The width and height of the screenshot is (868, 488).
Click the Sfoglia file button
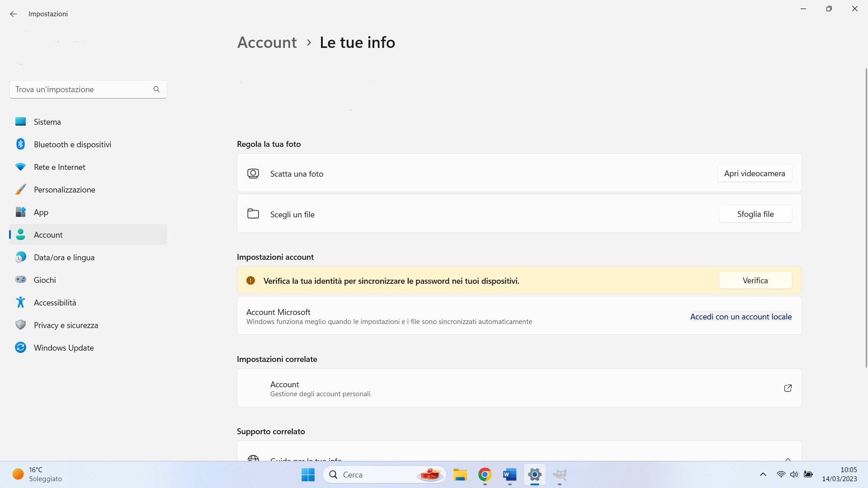pyautogui.click(x=755, y=214)
